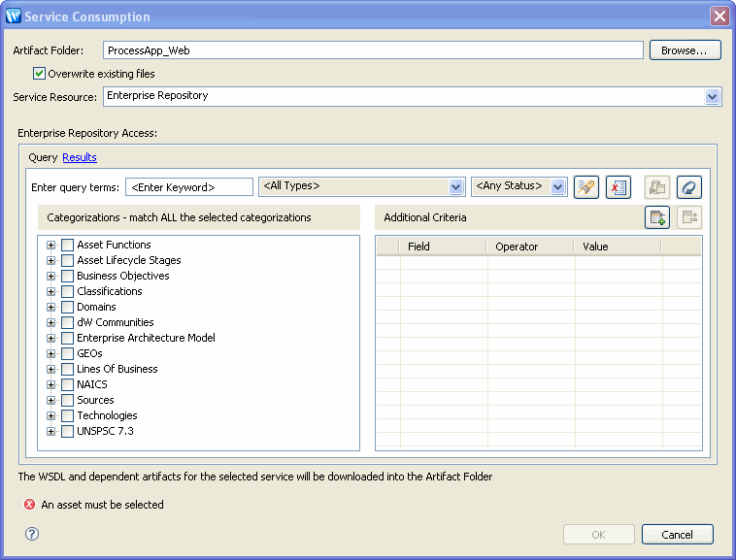This screenshot has height=560, width=736.
Task: Check the Sources categorization box
Action: coord(68,400)
